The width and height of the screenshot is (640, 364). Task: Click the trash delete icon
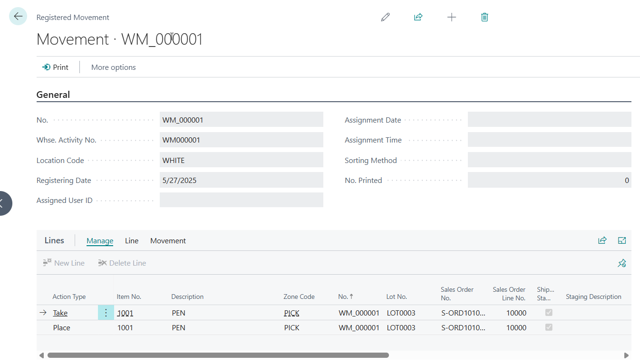pyautogui.click(x=484, y=17)
